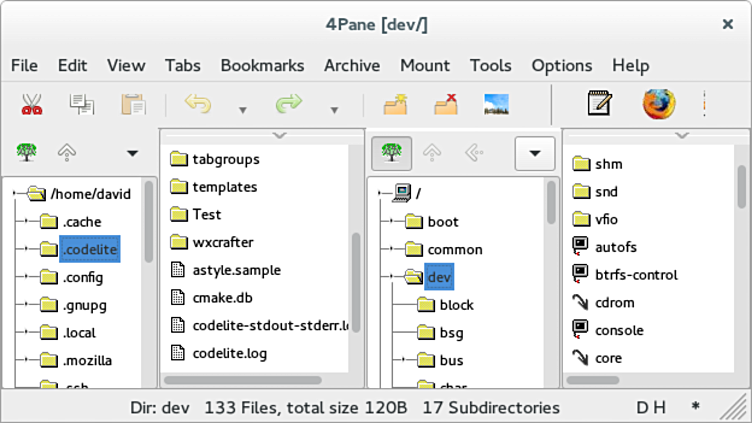This screenshot has height=423, width=752.
Task: Launch the Firefox browser icon
Action: (658, 104)
